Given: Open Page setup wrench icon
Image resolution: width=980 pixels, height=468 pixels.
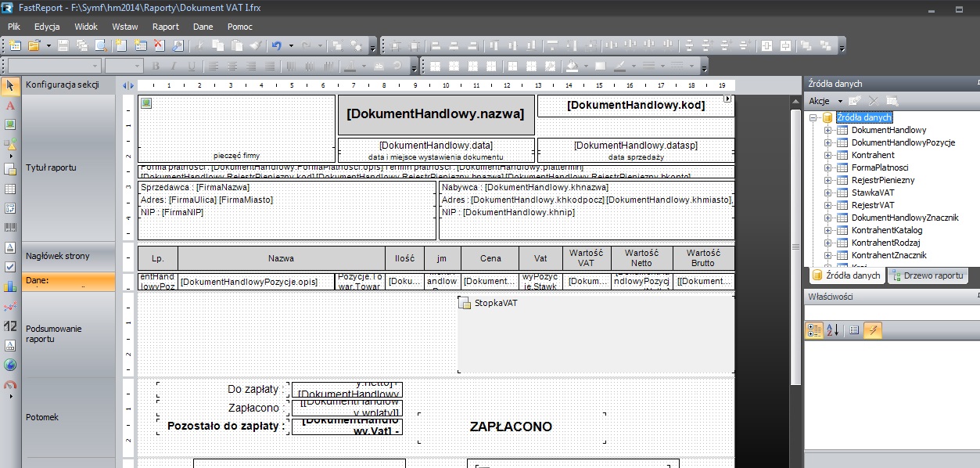Looking at the screenshot, I should (x=178, y=45).
